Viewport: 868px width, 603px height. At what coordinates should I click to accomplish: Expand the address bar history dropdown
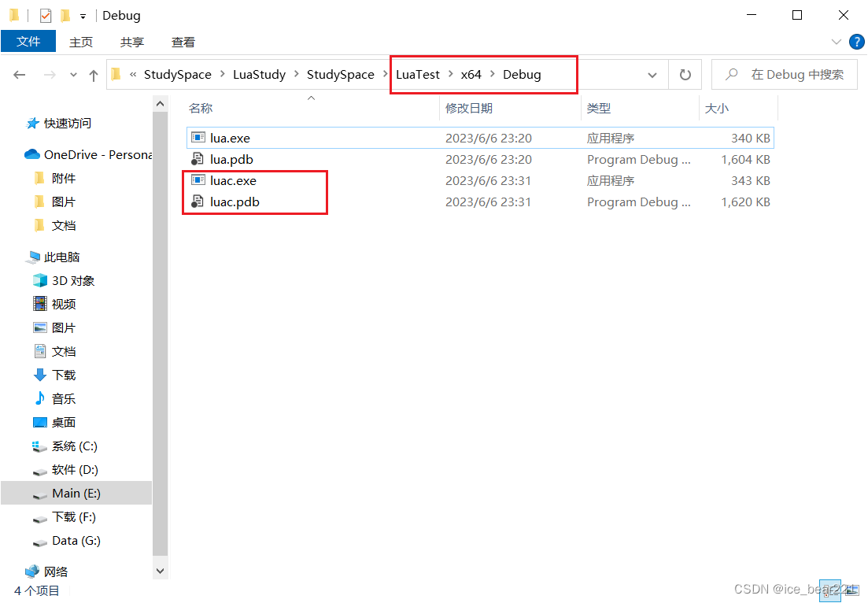[652, 74]
